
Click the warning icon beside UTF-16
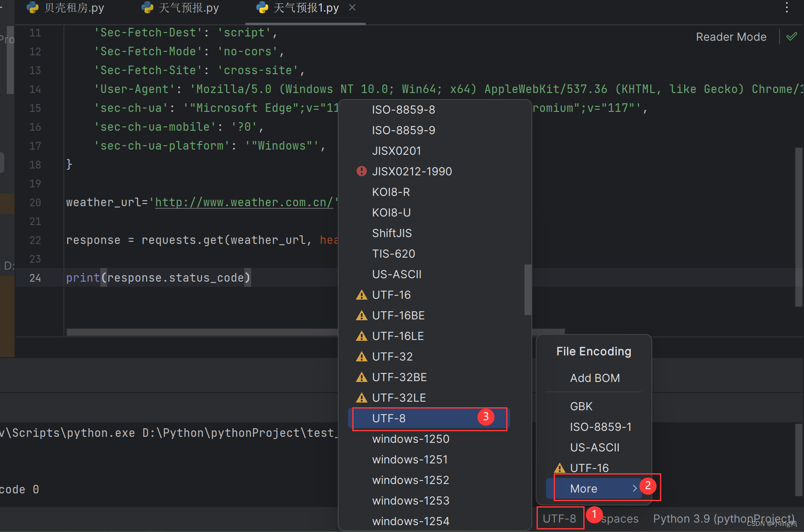point(361,295)
